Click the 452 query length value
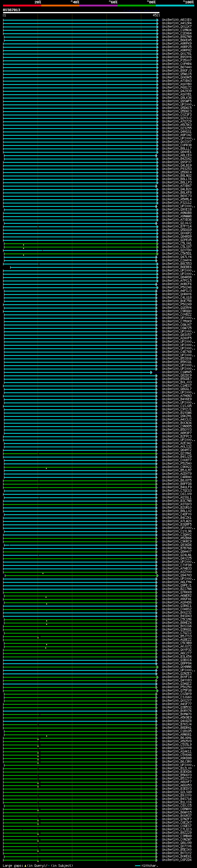Viewport: 197px width, 868px height. pyautogui.click(x=155, y=15)
